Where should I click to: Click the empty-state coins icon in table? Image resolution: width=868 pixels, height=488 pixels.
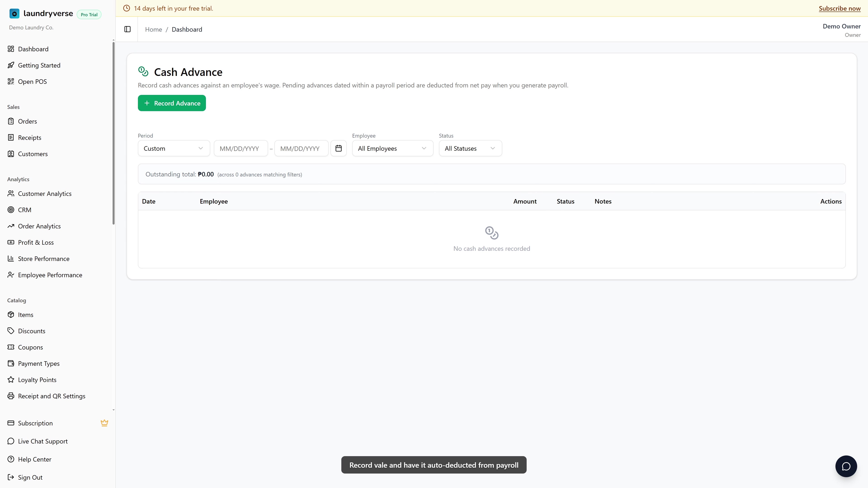[x=492, y=233]
